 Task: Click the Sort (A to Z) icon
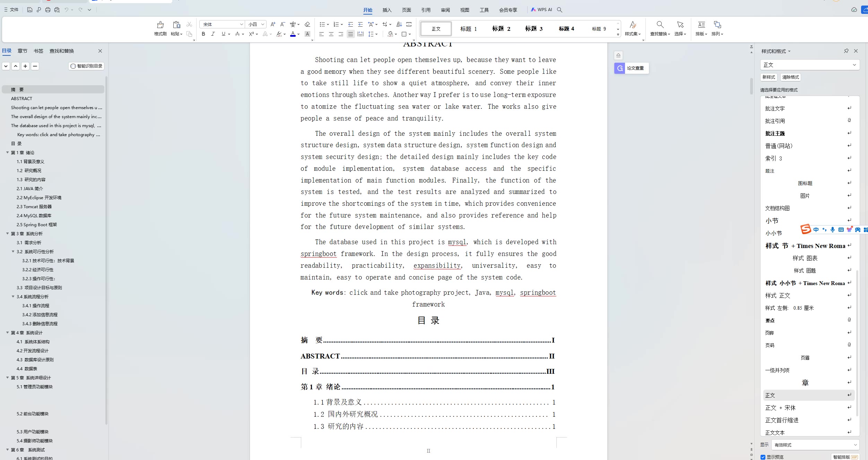point(399,24)
